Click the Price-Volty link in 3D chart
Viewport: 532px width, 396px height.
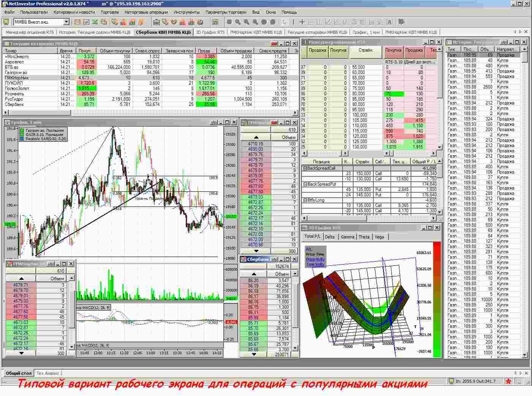pyautogui.click(x=315, y=259)
